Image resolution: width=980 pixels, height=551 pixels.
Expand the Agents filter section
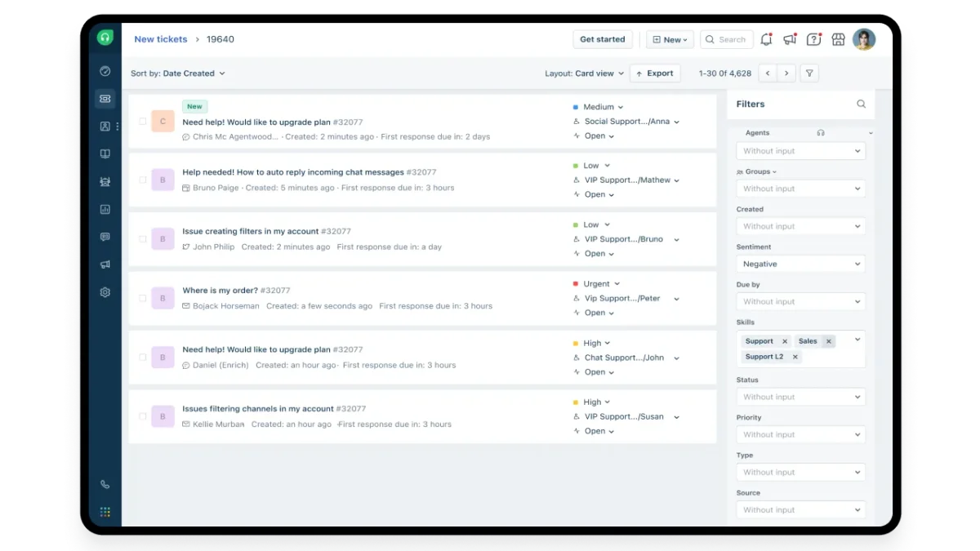869,131
